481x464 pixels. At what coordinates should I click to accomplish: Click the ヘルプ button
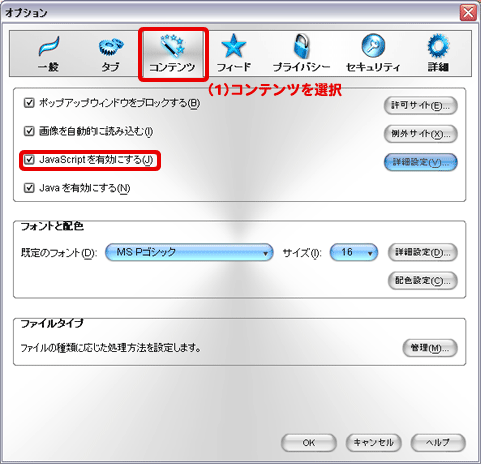click(x=438, y=443)
